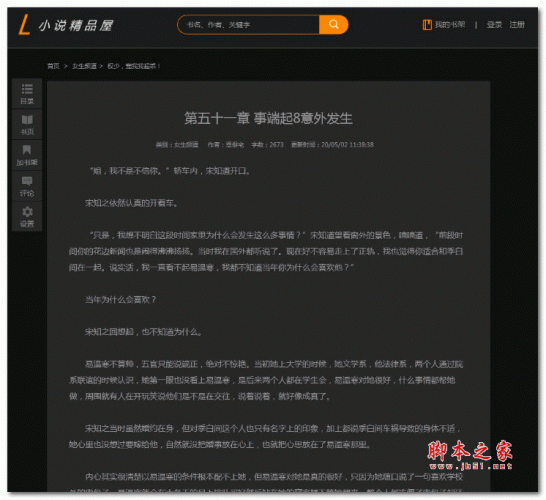
Task: Click the first dialogue line 姐，我不是不信你
Action: pos(170,171)
